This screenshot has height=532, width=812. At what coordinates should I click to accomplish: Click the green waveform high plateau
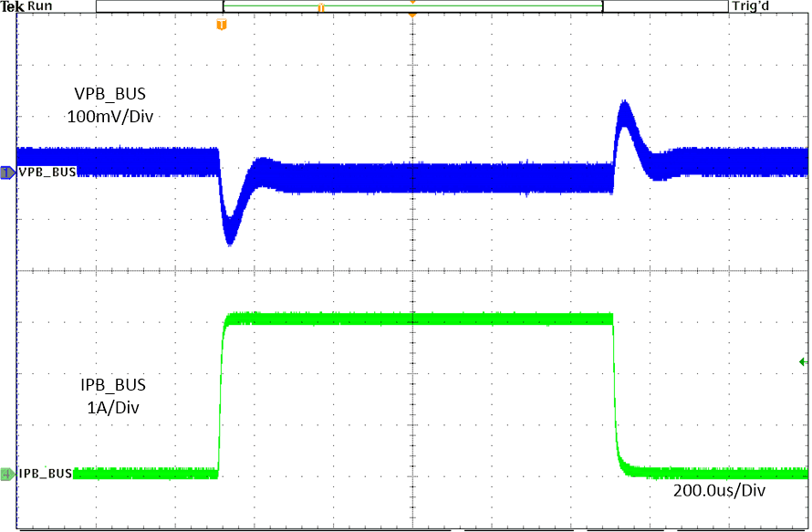415,318
